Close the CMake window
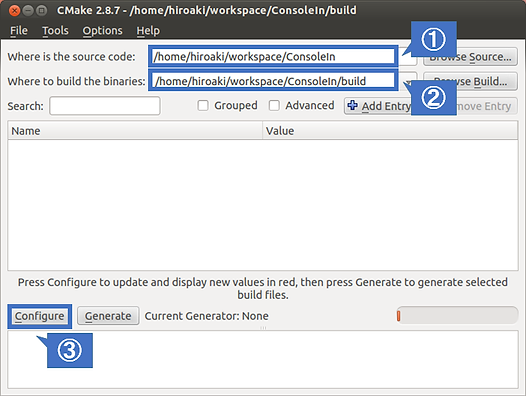Viewport: 526px width, 396px height. [14, 11]
